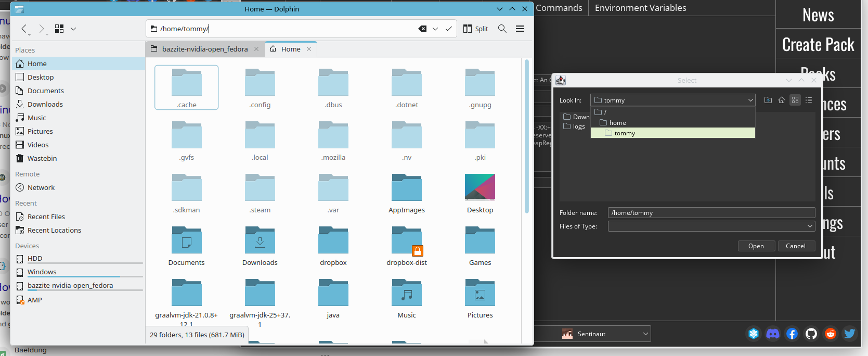Open the HDD device

(78, 259)
